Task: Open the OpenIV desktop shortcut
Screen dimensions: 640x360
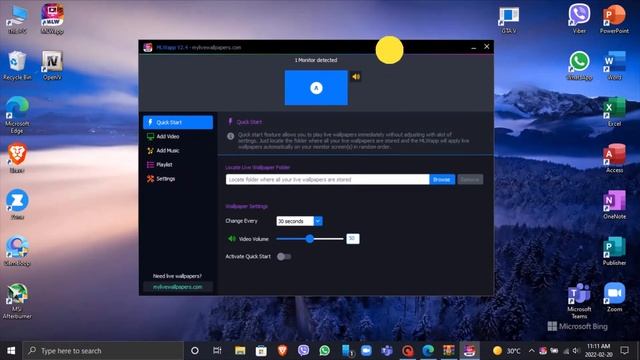Action: tap(52, 65)
